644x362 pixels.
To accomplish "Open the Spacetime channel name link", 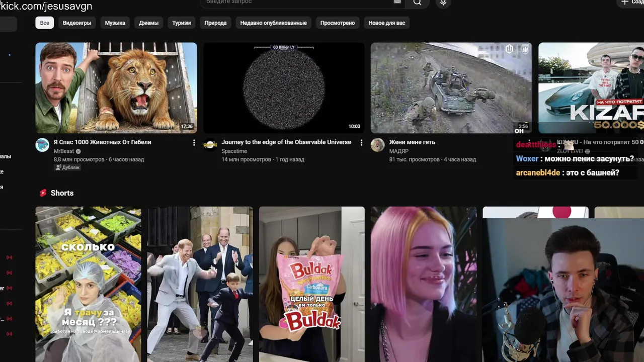I will pyautogui.click(x=234, y=151).
